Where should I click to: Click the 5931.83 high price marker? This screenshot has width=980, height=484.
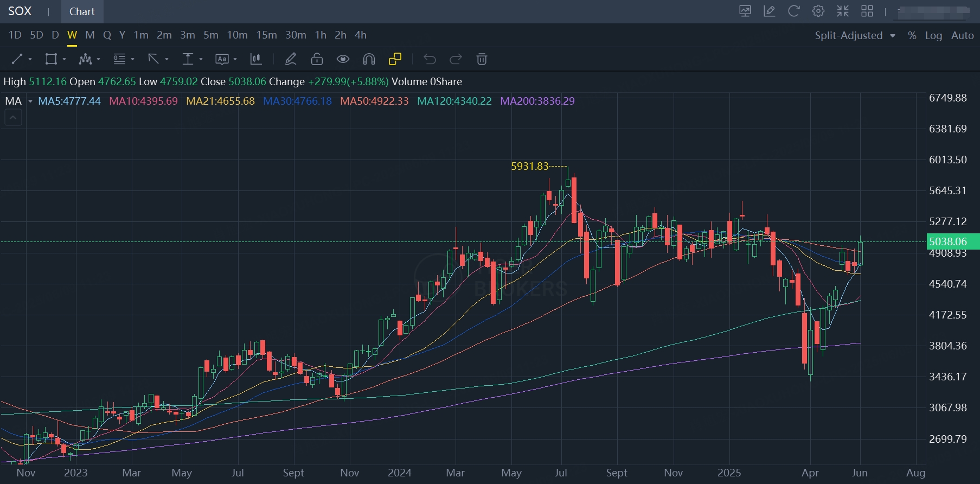coord(530,167)
